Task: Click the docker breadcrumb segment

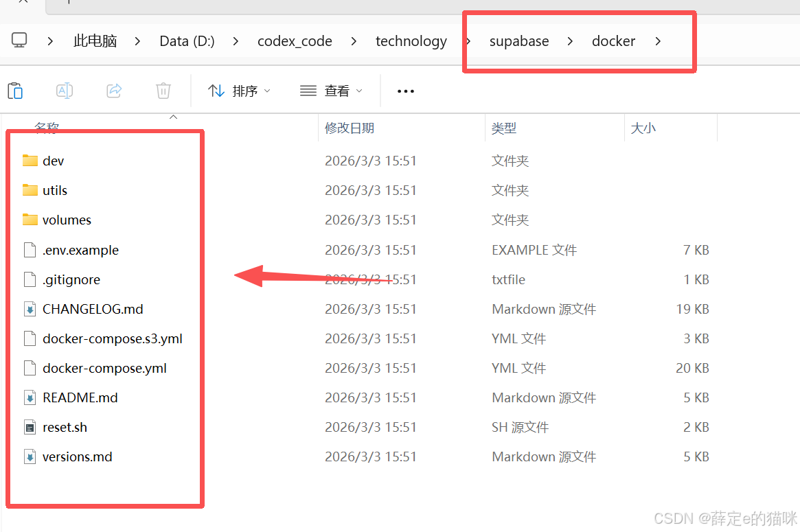Action: coord(613,41)
